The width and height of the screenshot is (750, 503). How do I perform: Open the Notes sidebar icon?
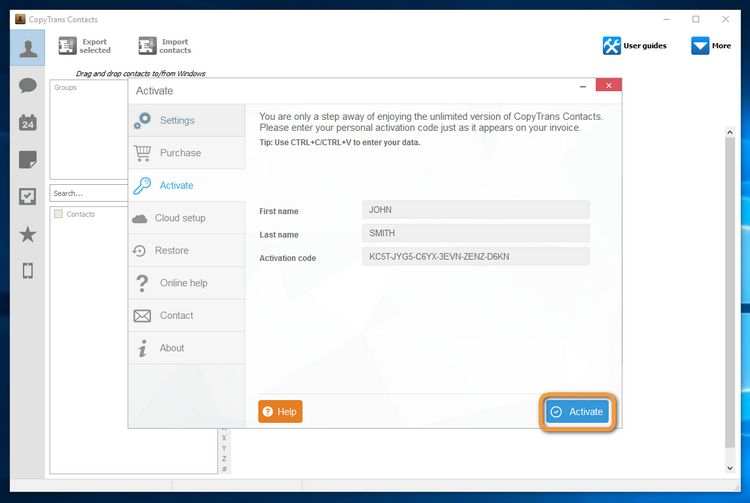(x=28, y=160)
